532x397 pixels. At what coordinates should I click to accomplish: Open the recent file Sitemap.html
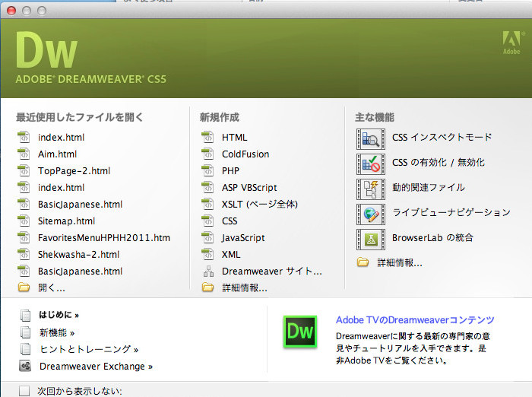pyautogui.click(x=67, y=221)
